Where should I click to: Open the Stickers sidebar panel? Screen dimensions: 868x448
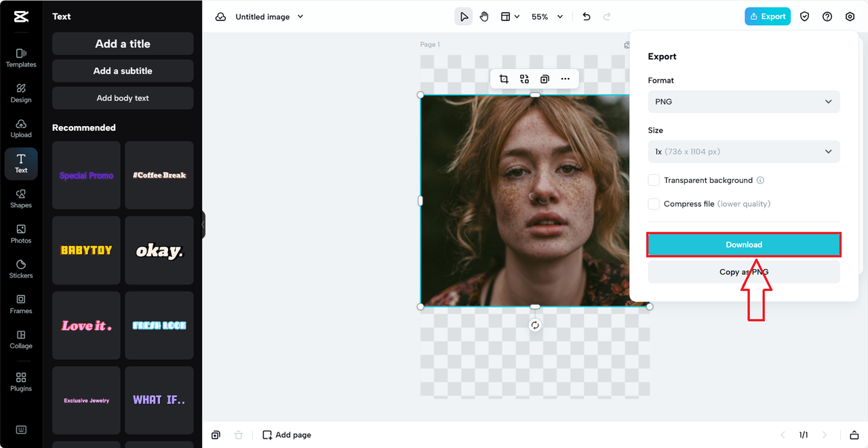click(x=21, y=269)
